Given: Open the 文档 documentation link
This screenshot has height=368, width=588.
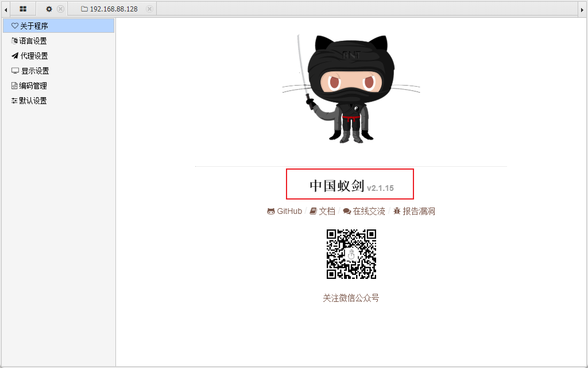Looking at the screenshot, I should [x=322, y=212].
